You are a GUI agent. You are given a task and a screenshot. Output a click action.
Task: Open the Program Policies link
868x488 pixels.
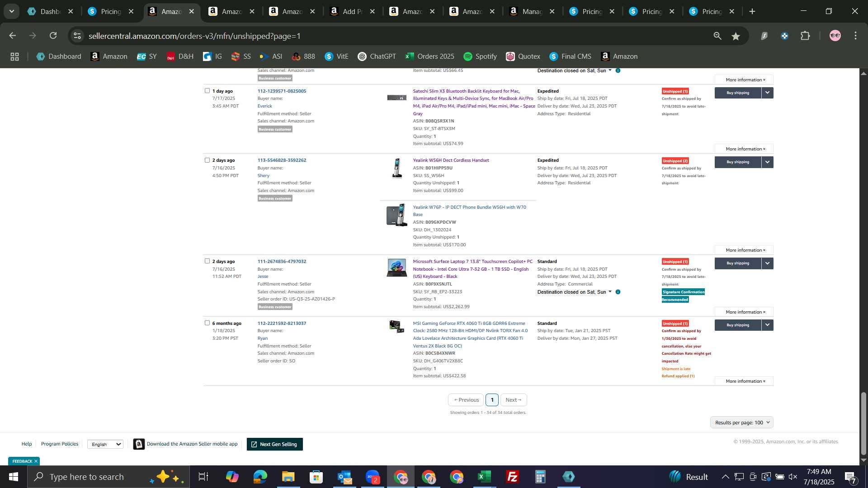(60, 444)
